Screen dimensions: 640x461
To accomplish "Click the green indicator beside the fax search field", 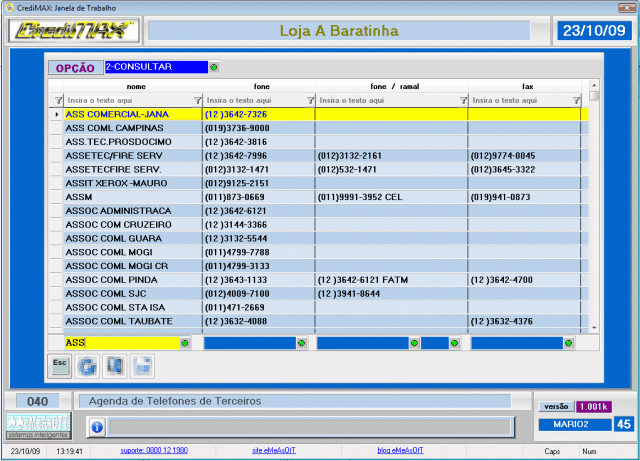I will pos(568,343).
